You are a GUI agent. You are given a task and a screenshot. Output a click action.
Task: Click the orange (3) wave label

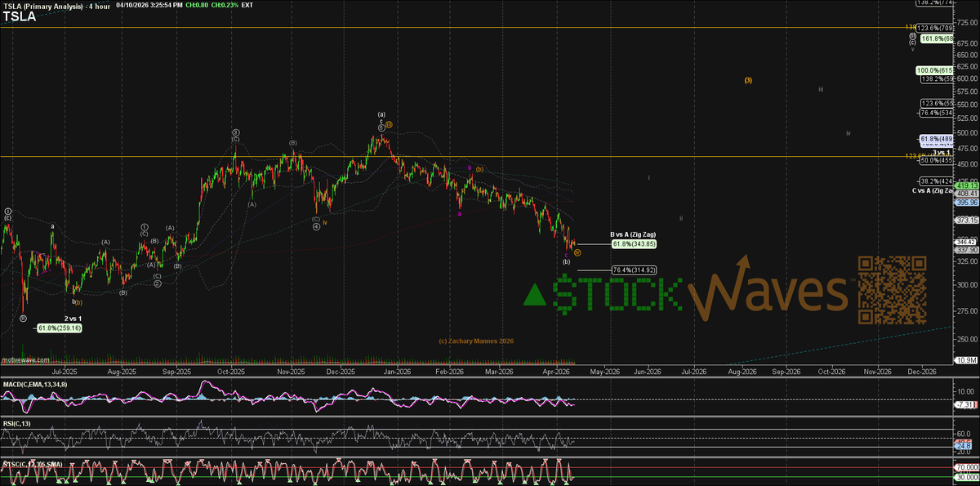point(748,80)
